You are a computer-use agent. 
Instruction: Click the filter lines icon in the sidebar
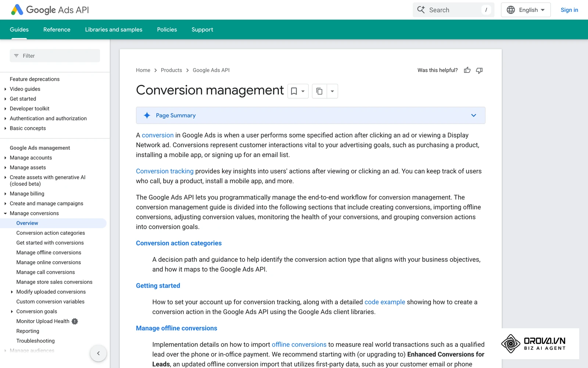16,56
